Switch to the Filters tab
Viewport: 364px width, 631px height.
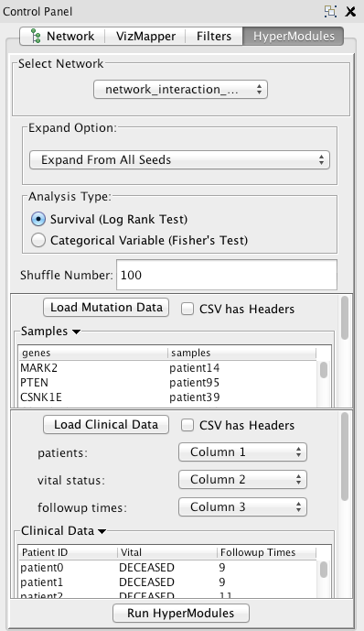[x=214, y=37]
